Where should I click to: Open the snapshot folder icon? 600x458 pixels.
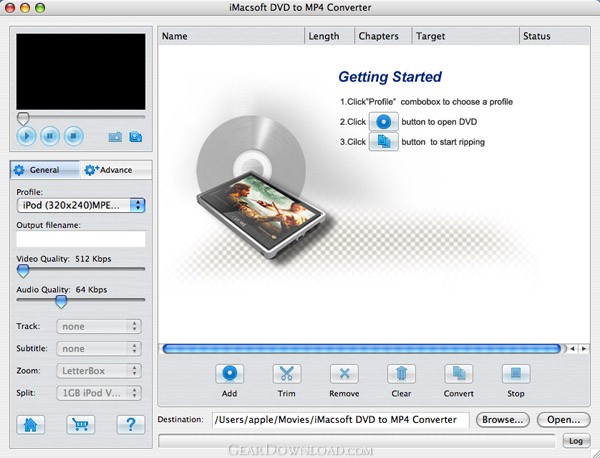pos(135,137)
